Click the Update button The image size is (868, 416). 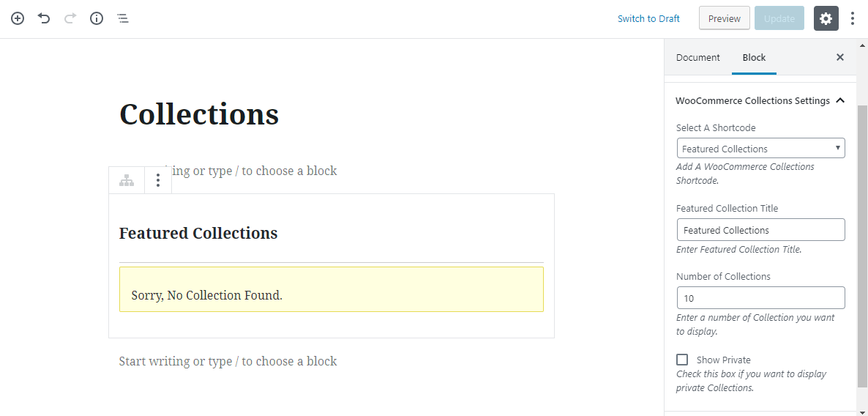point(779,18)
